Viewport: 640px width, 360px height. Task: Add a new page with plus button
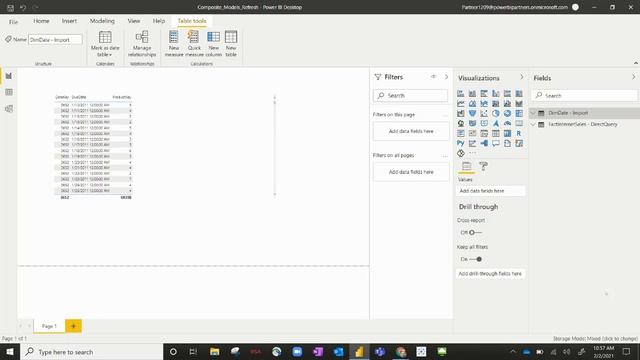point(73,326)
